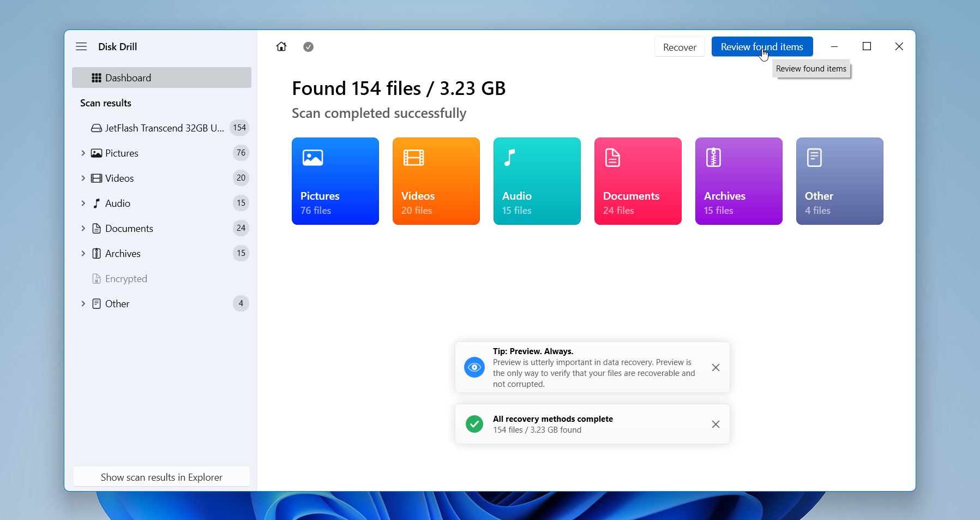Select the Audio note icon in sidebar
The image size is (980, 520).
97,204
